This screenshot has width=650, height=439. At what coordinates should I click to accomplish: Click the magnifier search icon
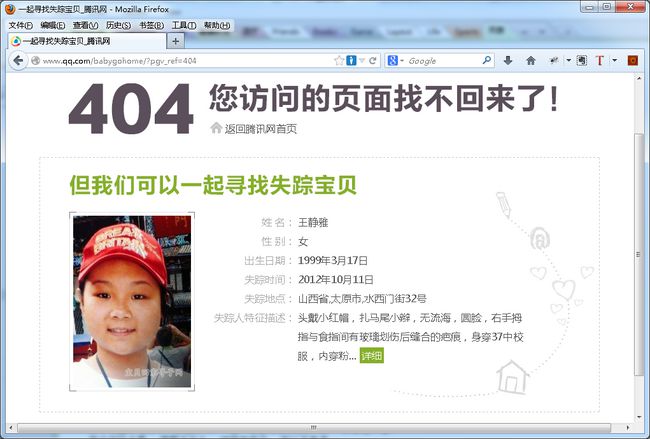pos(487,61)
